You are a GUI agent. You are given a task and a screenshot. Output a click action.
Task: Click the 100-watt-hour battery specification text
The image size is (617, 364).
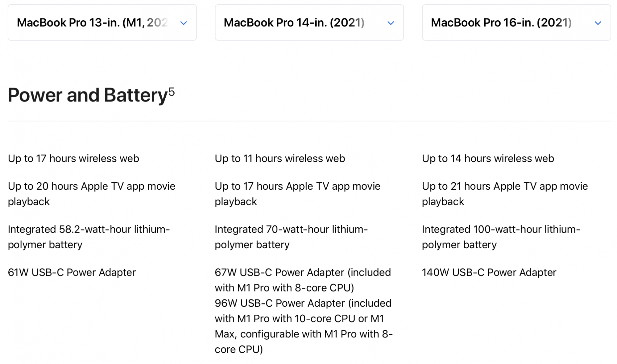point(501,237)
